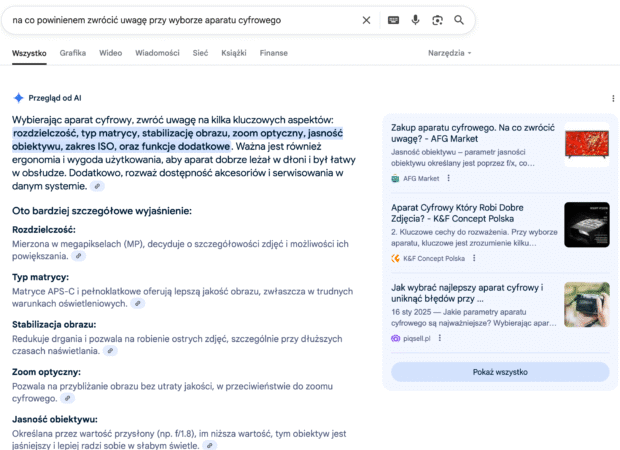The height and width of the screenshot is (450, 620).
Task: Click the AI overview sparkle icon
Action: pyautogui.click(x=19, y=98)
